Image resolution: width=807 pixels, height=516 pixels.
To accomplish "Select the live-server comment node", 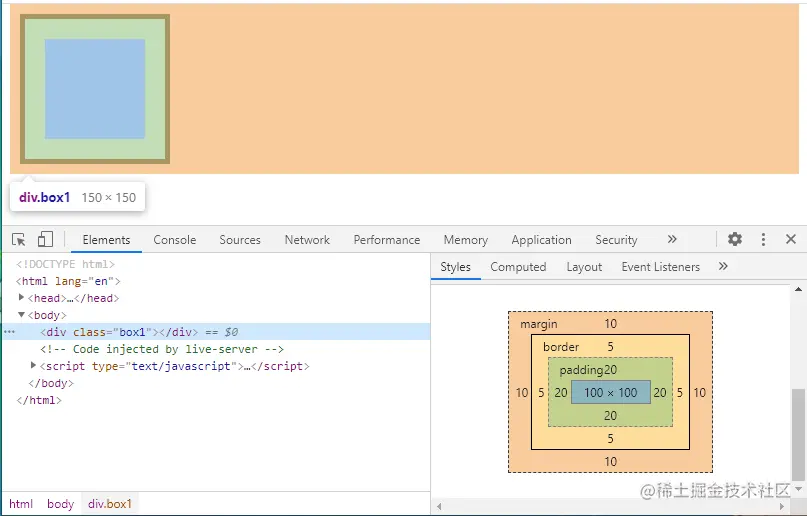I will pyautogui.click(x=162, y=349).
